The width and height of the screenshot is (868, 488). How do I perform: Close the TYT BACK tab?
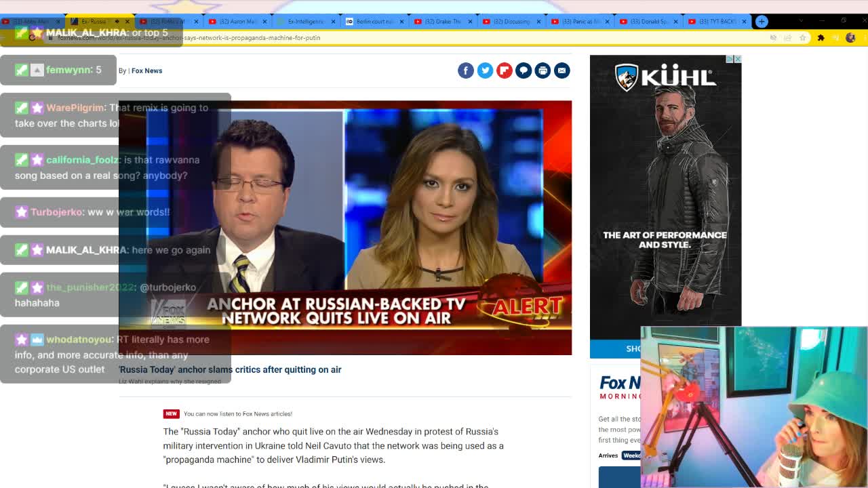pyautogui.click(x=744, y=22)
